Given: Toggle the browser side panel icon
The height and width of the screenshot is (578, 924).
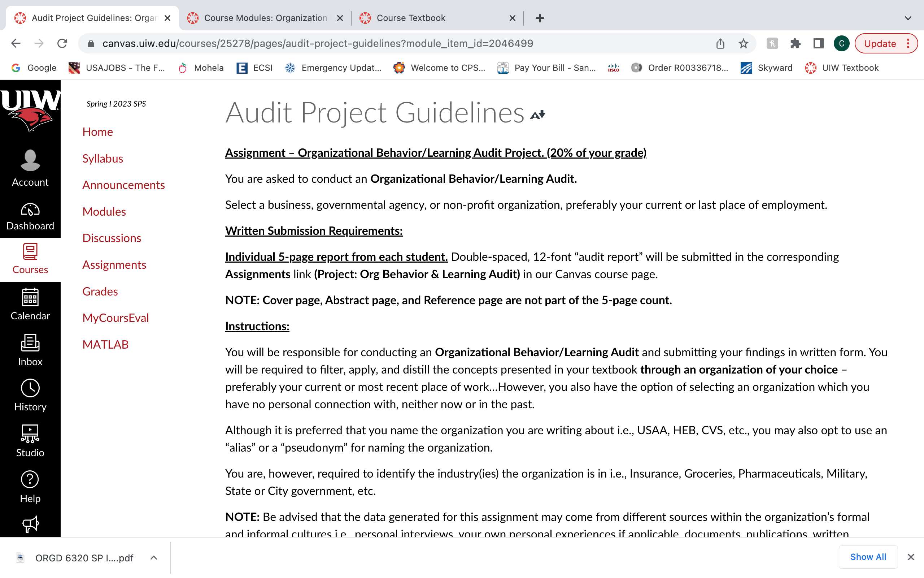Looking at the screenshot, I should tap(818, 44).
